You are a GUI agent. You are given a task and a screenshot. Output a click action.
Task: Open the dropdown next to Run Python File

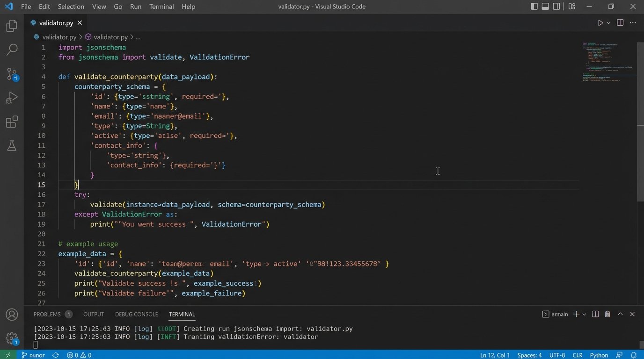[x=609, y=23]
